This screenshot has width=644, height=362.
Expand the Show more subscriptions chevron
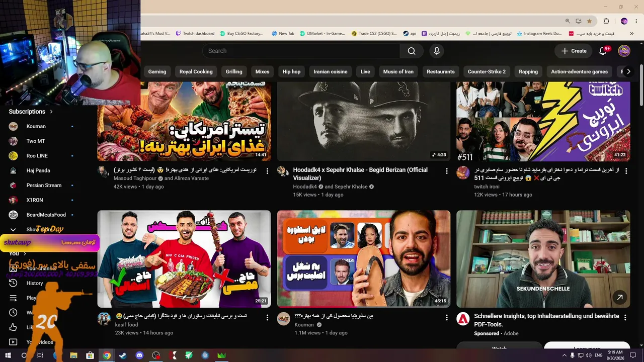tap(13, 230)
